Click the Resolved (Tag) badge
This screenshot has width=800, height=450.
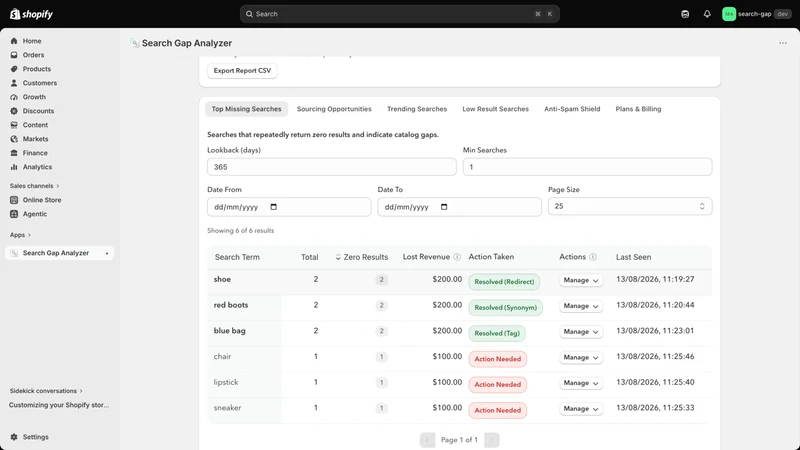497,333
